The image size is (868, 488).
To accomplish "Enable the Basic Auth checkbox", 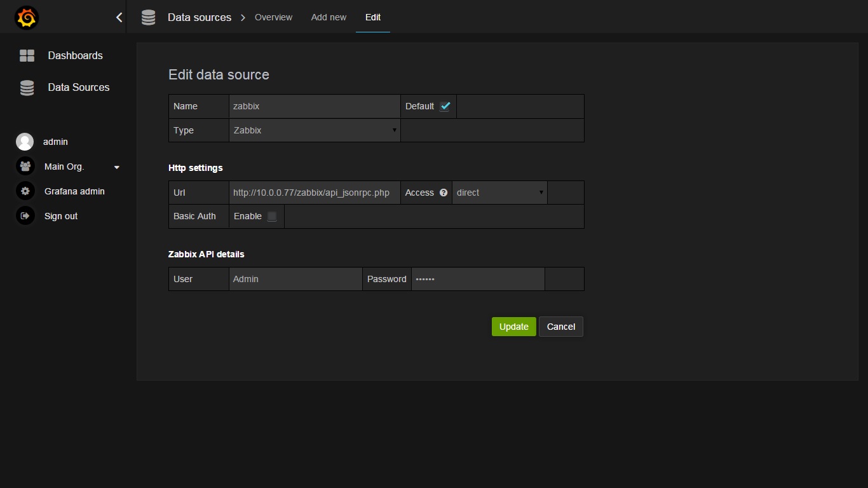I will [272, 217].
